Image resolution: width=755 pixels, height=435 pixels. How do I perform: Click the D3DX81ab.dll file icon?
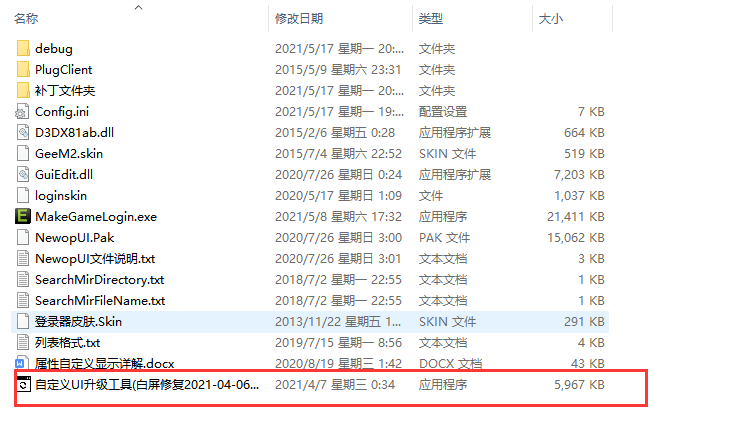(23, 132)
